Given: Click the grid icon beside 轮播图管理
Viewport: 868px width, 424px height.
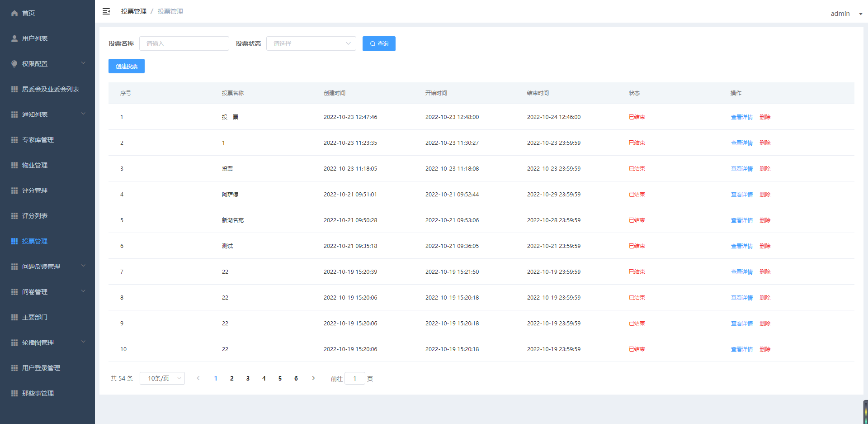Looking at the screenshot, I should pos(14,343).
